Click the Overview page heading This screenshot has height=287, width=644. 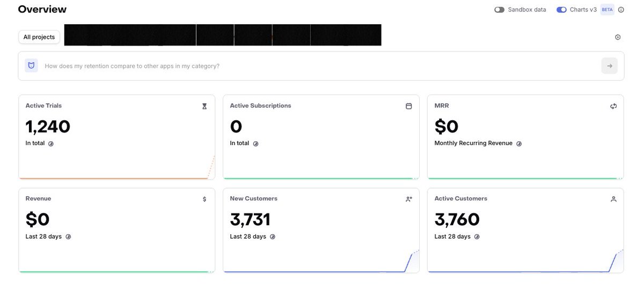pos(42,9)
